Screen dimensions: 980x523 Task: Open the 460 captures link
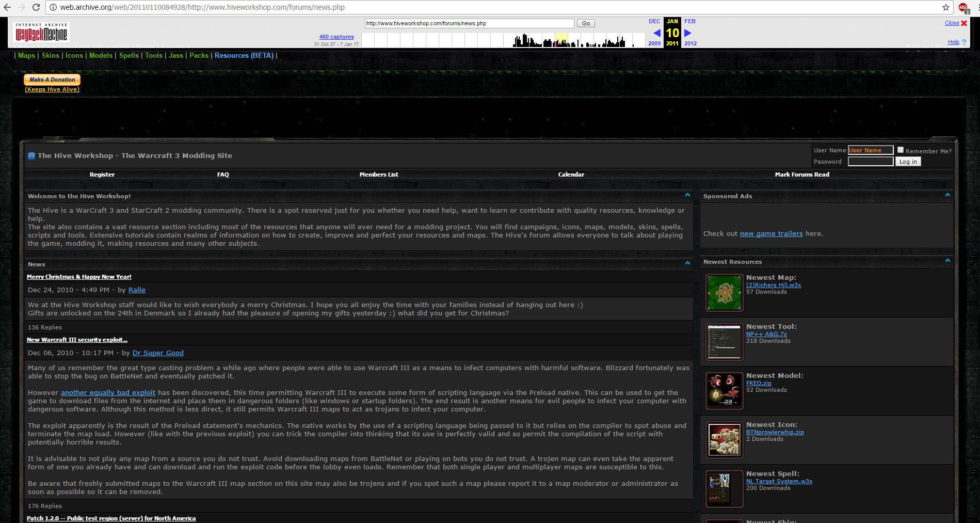point(336,37)
